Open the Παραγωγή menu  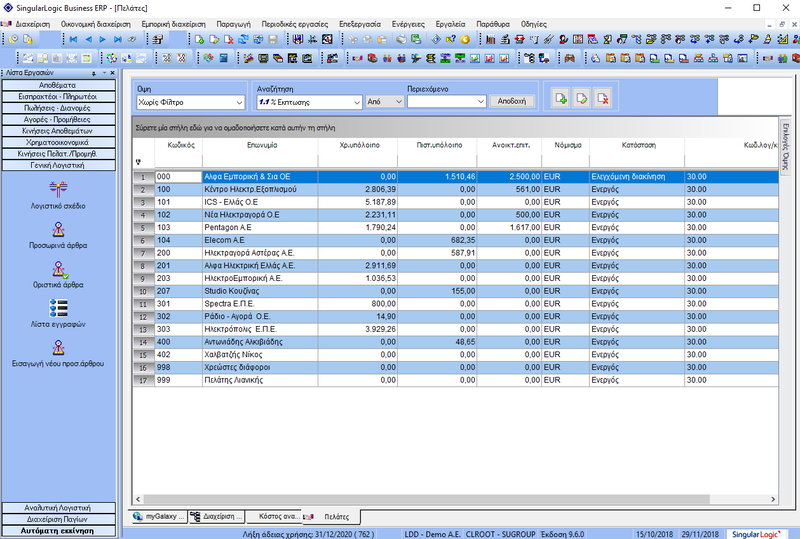(234, 24)
